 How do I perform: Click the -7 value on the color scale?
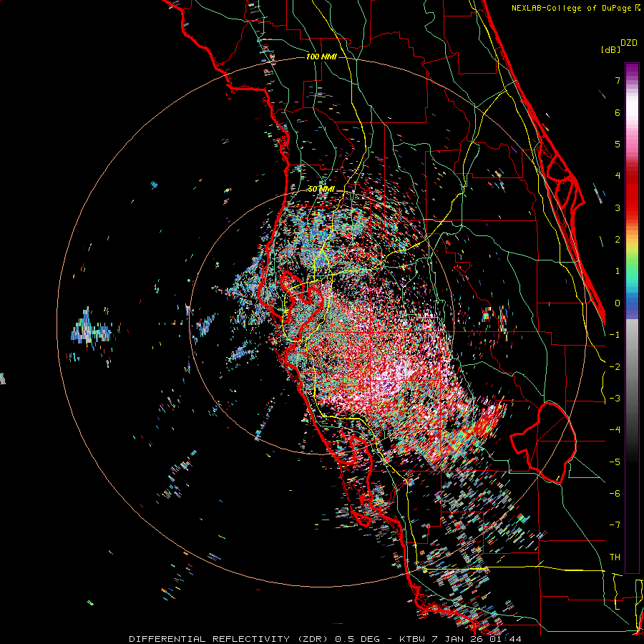tap(615, 525)
